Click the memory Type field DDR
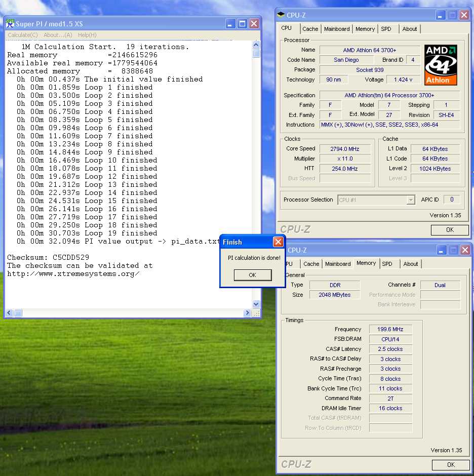The width and height of the screenshot is (474, 476). [x=335, y=285]
